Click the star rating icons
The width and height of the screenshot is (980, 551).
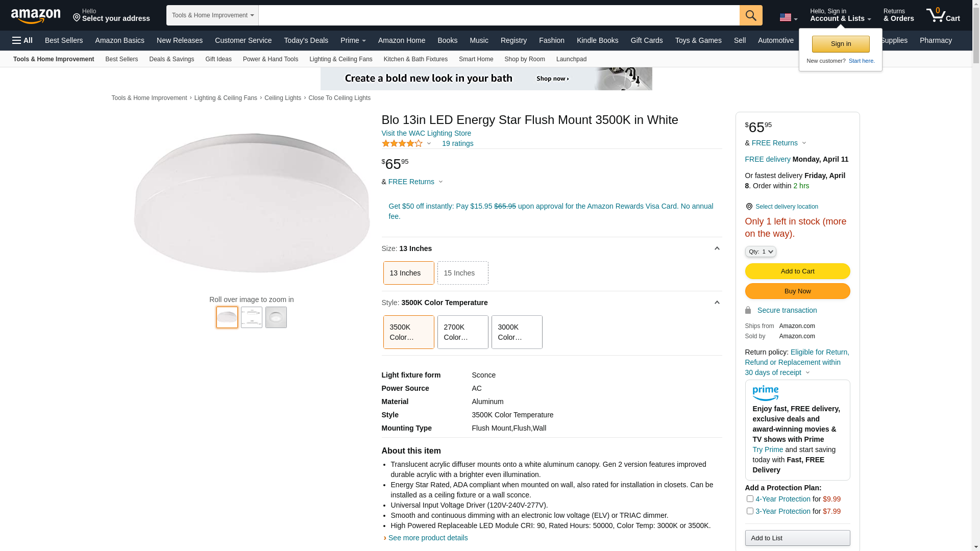402,144
